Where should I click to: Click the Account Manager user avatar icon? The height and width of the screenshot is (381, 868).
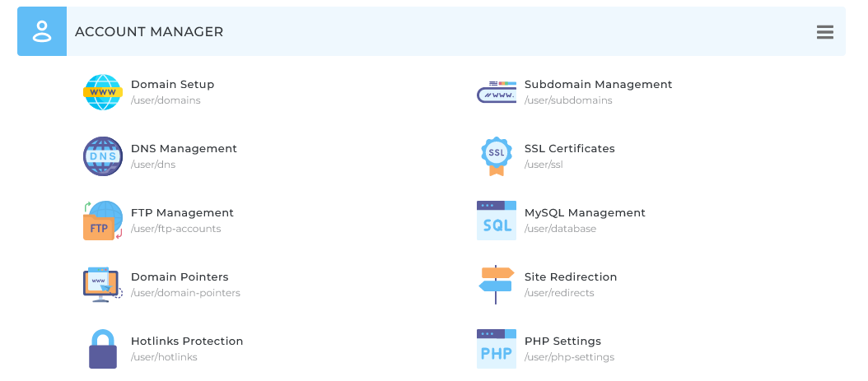[x=42, y=31]
